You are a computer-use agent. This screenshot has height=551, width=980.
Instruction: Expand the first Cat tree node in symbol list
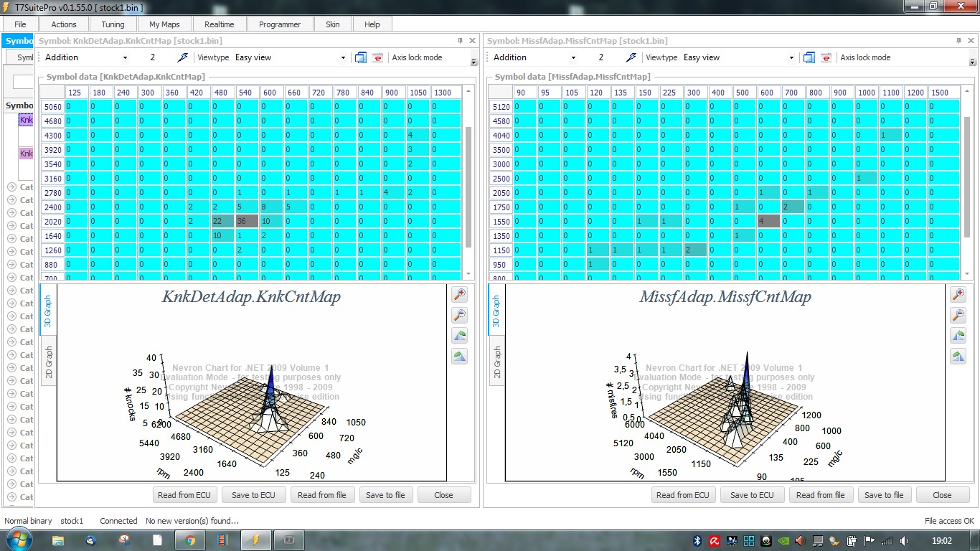[11, 187]
